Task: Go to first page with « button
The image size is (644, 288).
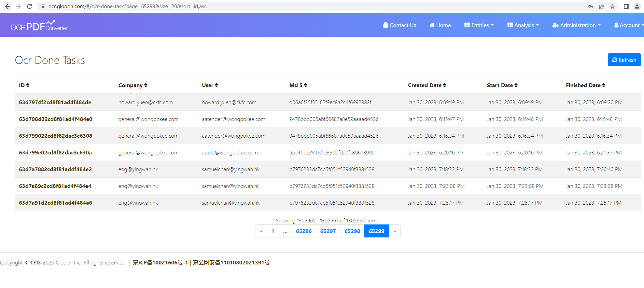Action: click(261, 231)
